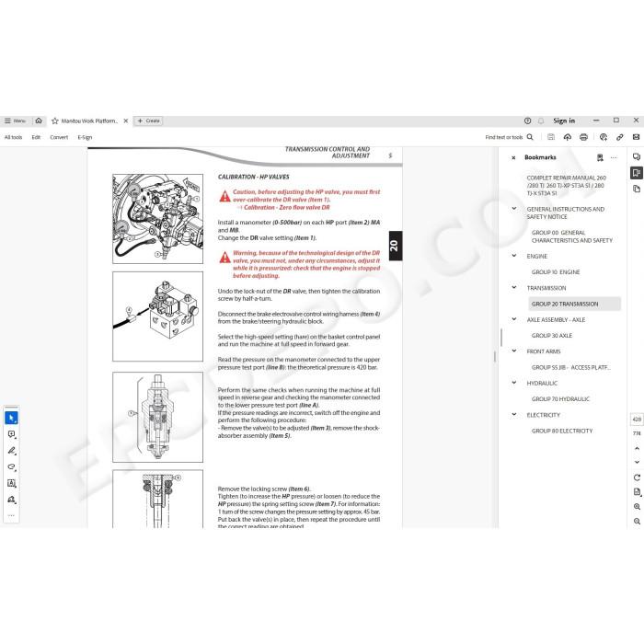
Task: Toggle the bookmarks panel icon
Action: click(637, 173)
